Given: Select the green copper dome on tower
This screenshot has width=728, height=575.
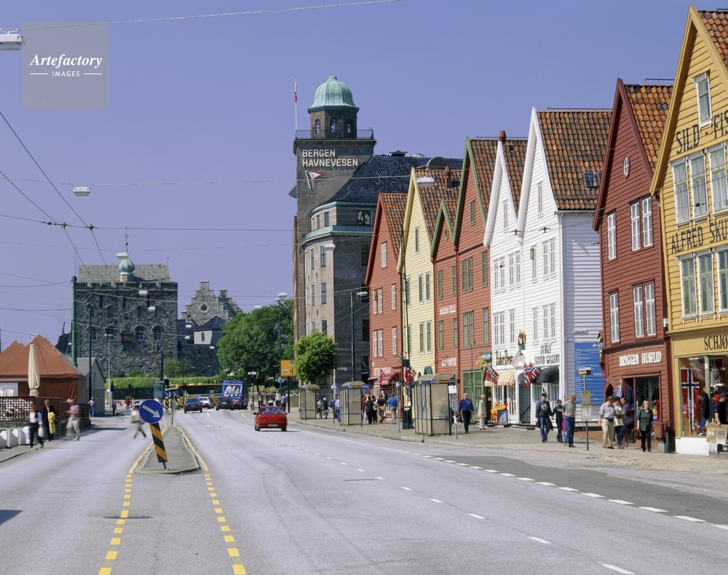Looking at the screenshot, I should [333, 95].
